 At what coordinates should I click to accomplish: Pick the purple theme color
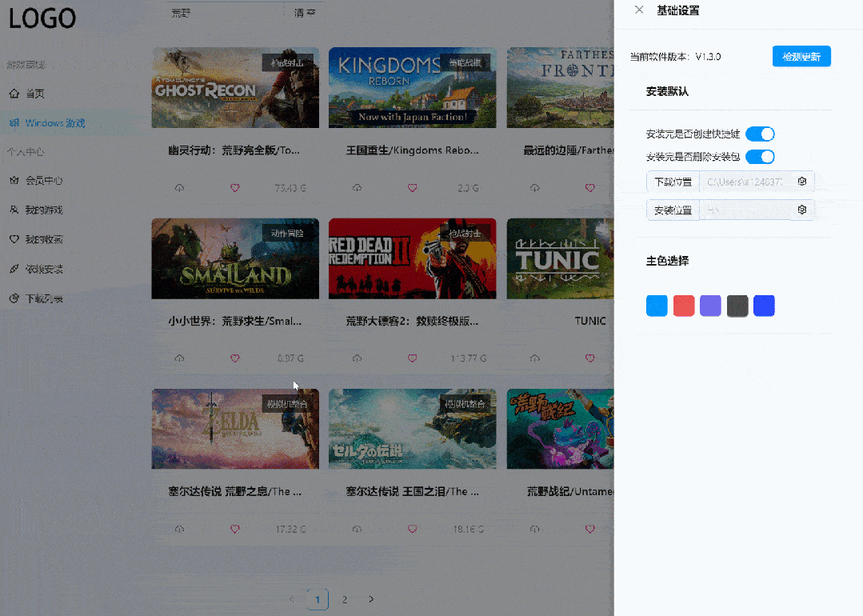(710, 306)
